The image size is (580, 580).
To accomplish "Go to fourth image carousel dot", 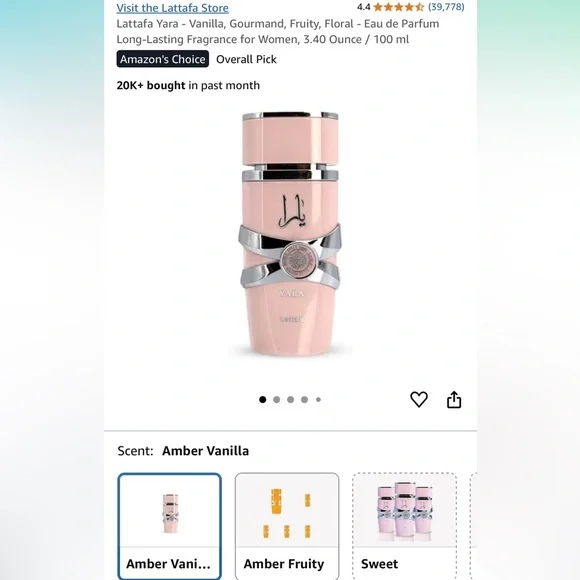I will coord(304,399).
